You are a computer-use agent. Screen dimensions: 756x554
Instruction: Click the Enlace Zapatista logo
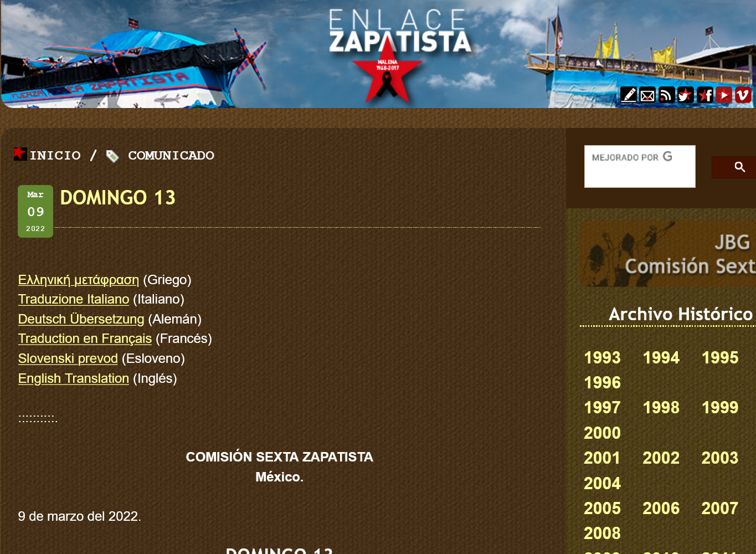tap(399, 55)
